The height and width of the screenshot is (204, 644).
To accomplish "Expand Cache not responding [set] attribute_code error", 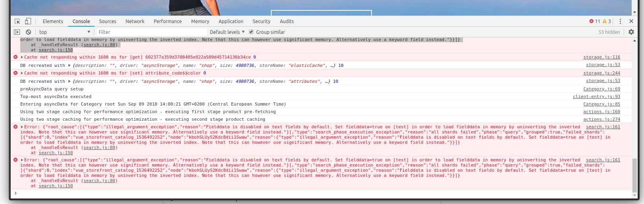I will tap(22, 73).
